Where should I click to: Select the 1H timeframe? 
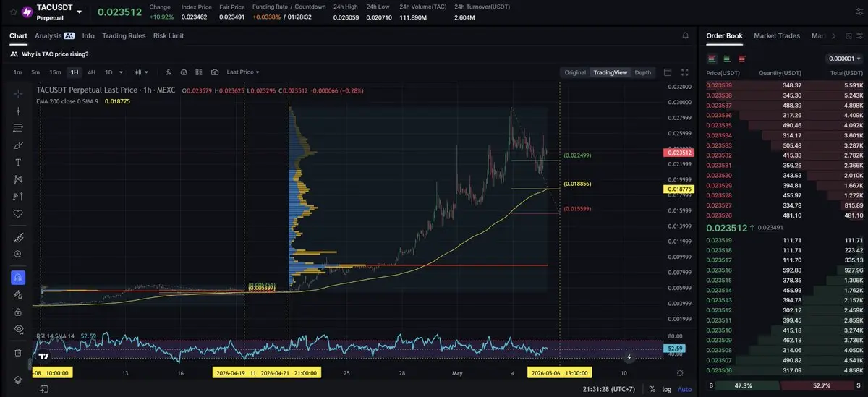(x=74, y=72)
